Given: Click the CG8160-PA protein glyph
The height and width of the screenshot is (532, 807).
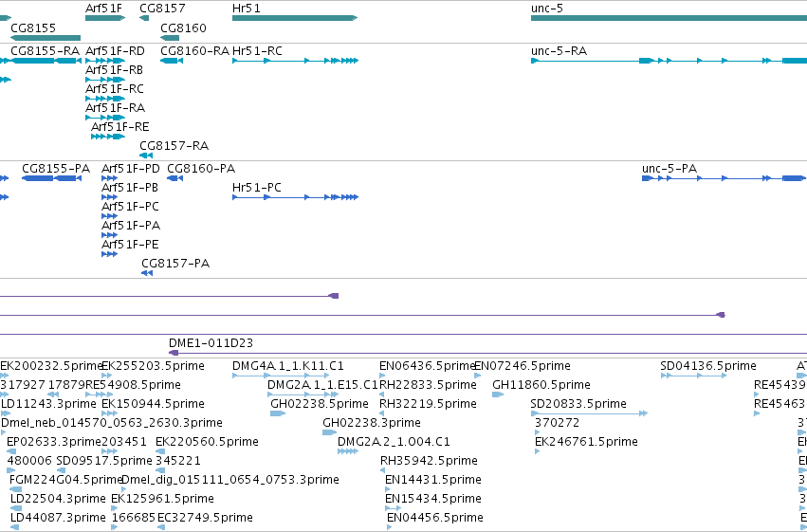Looking at the screenshot, I should click(175, 178).
